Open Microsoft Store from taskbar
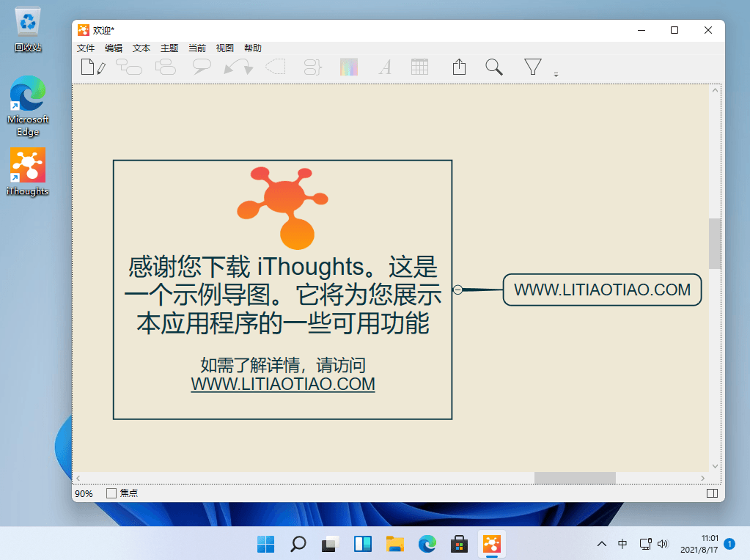The height and width of the screenshot is (560, 750). (x=459, y=544)
